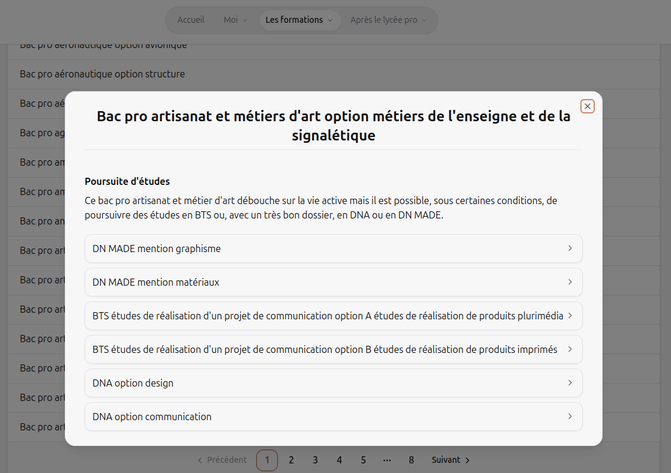Open DNA option communication entry

point(333,416)
